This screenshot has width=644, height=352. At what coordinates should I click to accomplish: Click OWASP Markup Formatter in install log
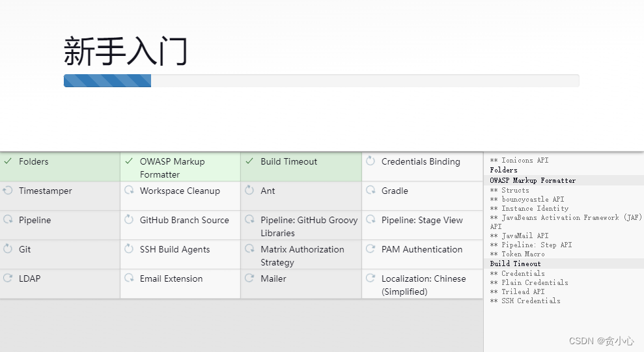[x=533, y=180]
